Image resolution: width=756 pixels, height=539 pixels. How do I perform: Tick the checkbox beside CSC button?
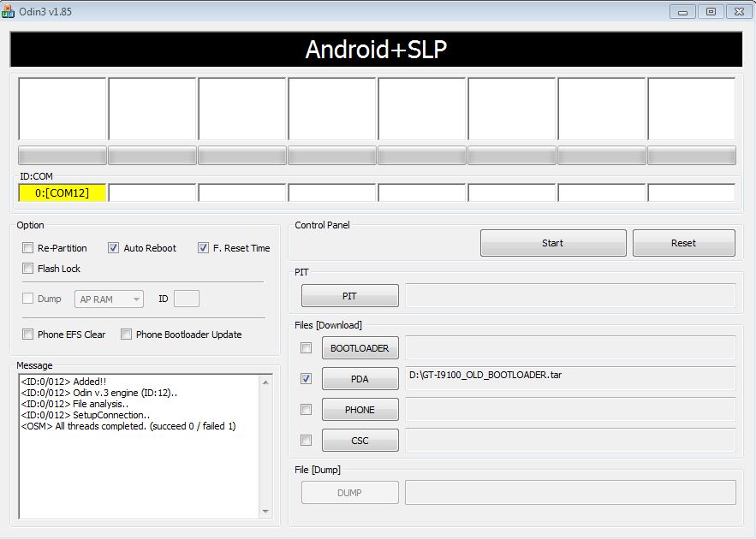(307, 441)
